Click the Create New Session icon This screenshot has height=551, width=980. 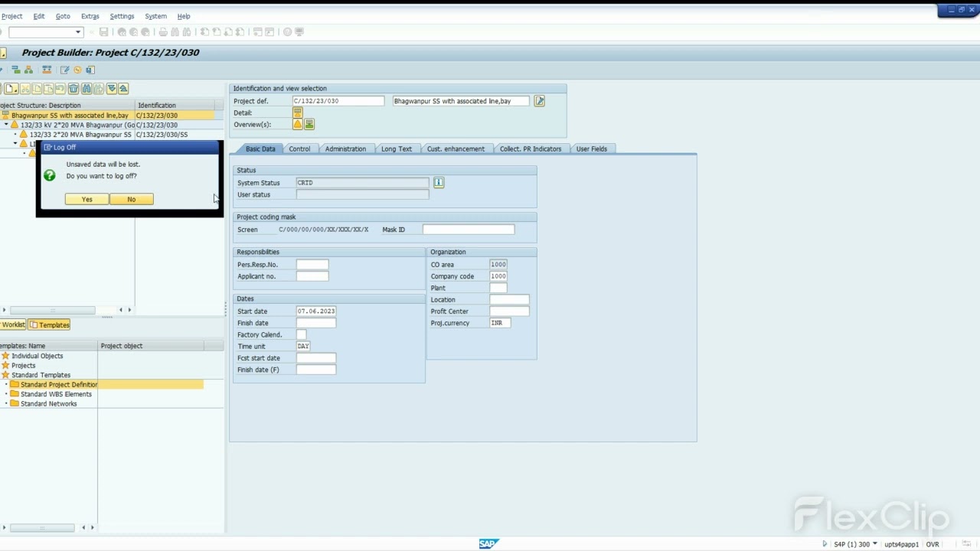coord(258,32)
